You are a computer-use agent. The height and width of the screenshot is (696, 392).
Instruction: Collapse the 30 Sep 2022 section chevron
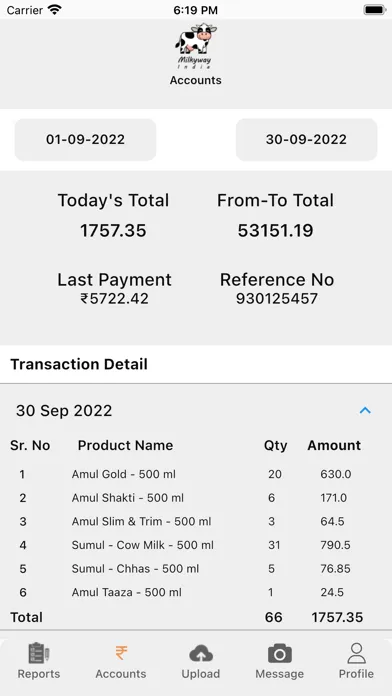(365, 411)
